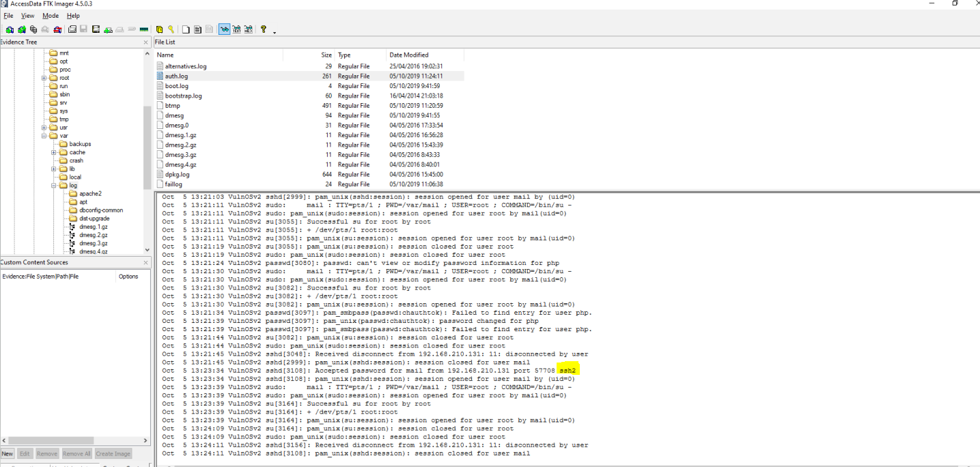This screenshot has width=980, height=467.
Task: Expand the cache folder under var
Action: (54, 152)
